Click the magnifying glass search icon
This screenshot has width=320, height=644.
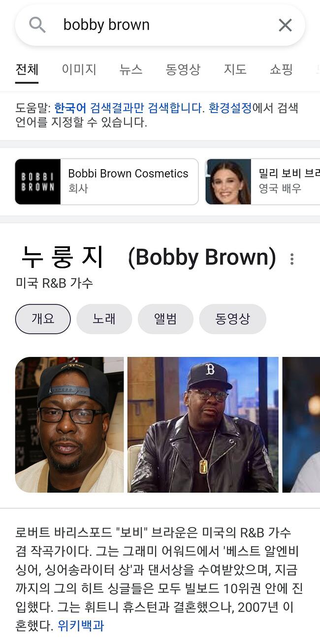[37, 25]
